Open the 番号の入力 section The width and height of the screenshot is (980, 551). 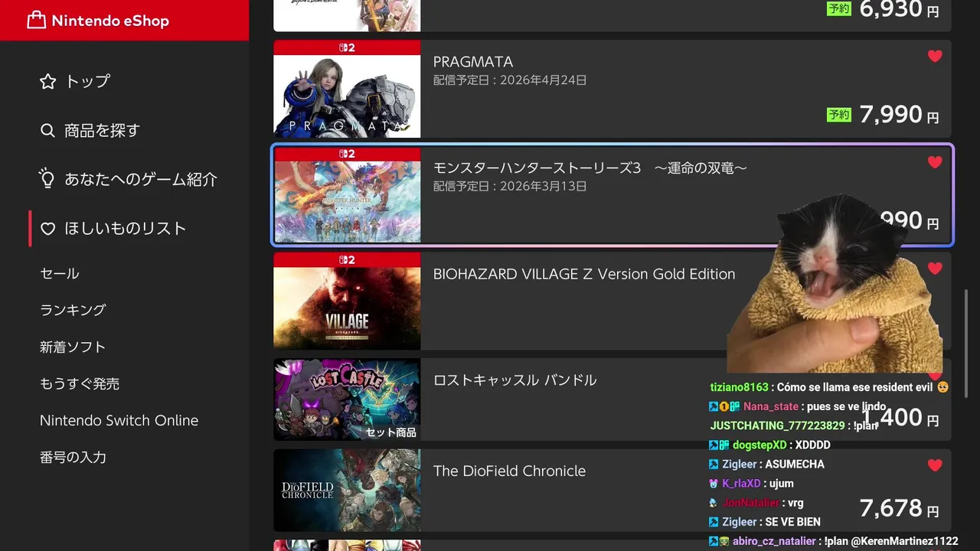(73, 457)
